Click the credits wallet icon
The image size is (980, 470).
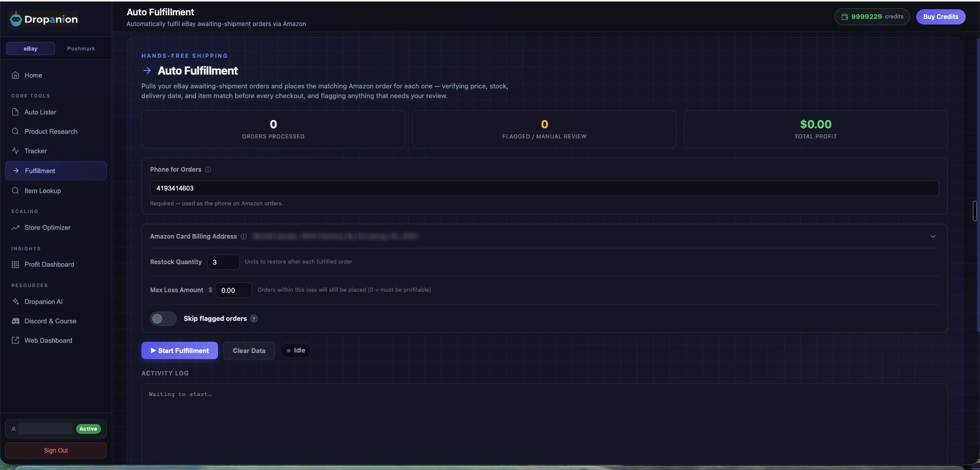[x=845, y=17]
